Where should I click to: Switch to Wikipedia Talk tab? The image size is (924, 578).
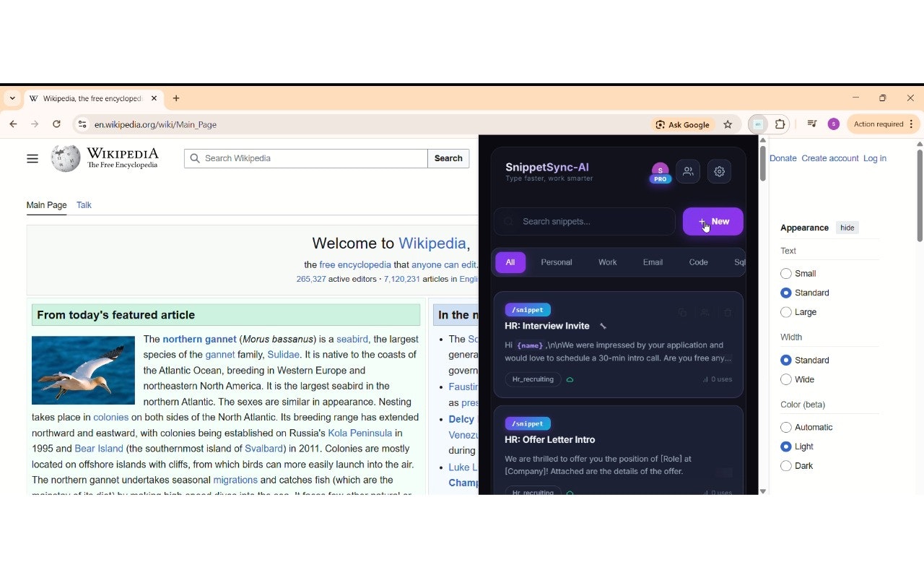click(x=84, y=205)
